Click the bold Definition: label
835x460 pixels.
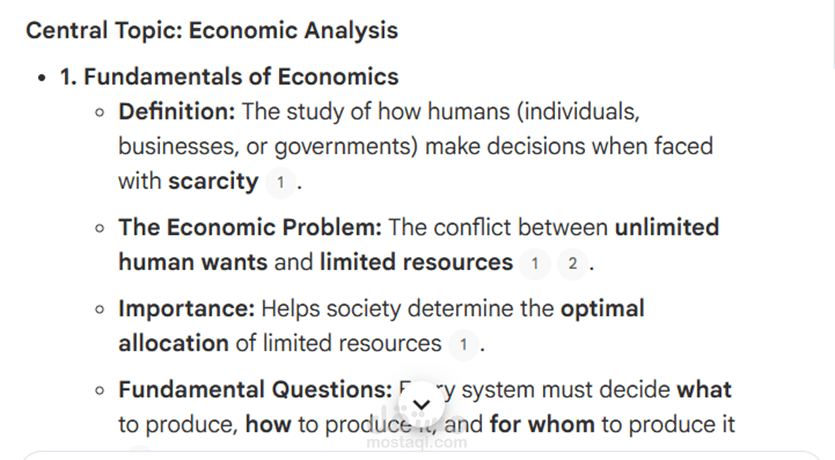(x=177, y=112)
